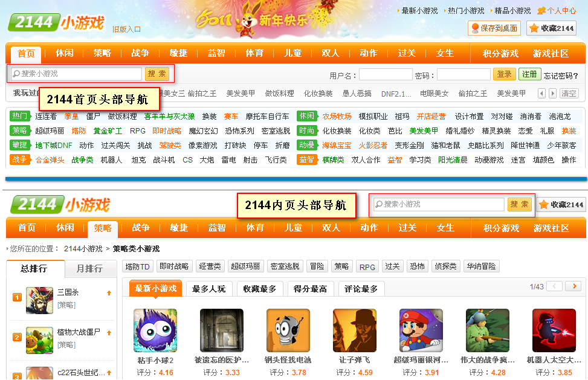Click the 保存到桌面 save-to-desktop button

coord(494,28)
